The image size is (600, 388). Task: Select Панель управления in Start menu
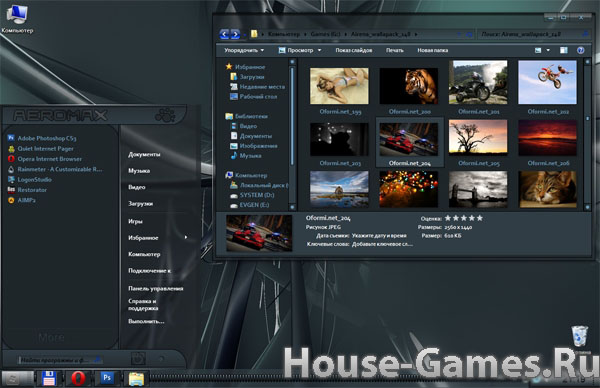156,289
